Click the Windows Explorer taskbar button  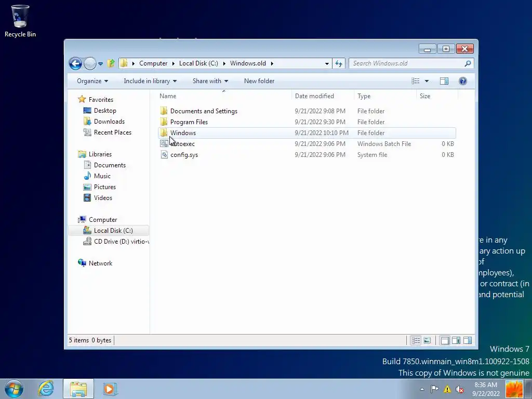point(78,389)
